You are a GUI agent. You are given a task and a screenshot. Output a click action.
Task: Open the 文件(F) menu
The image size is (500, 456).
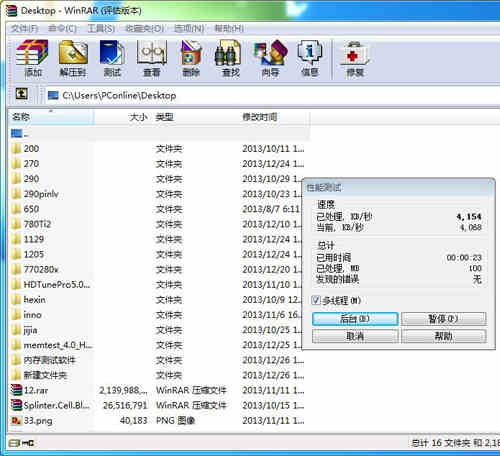[x=24, y=29]
